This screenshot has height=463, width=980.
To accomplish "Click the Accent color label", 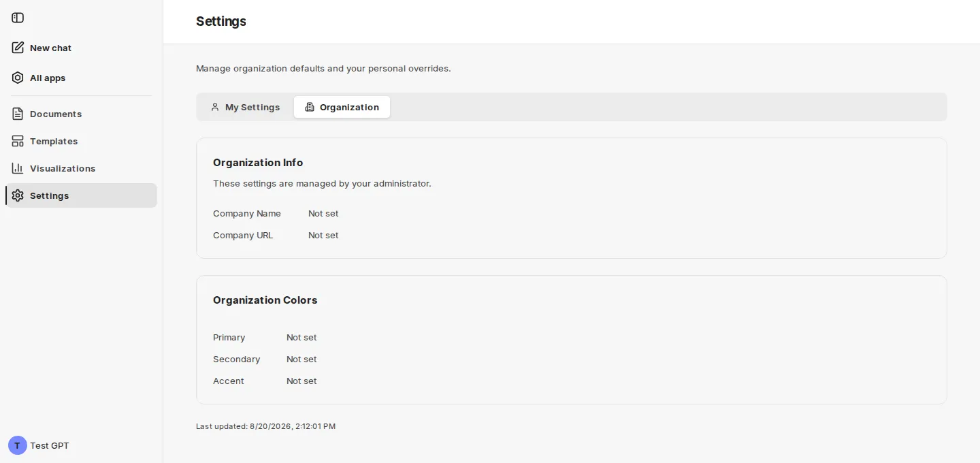I will tap(228, 381).
